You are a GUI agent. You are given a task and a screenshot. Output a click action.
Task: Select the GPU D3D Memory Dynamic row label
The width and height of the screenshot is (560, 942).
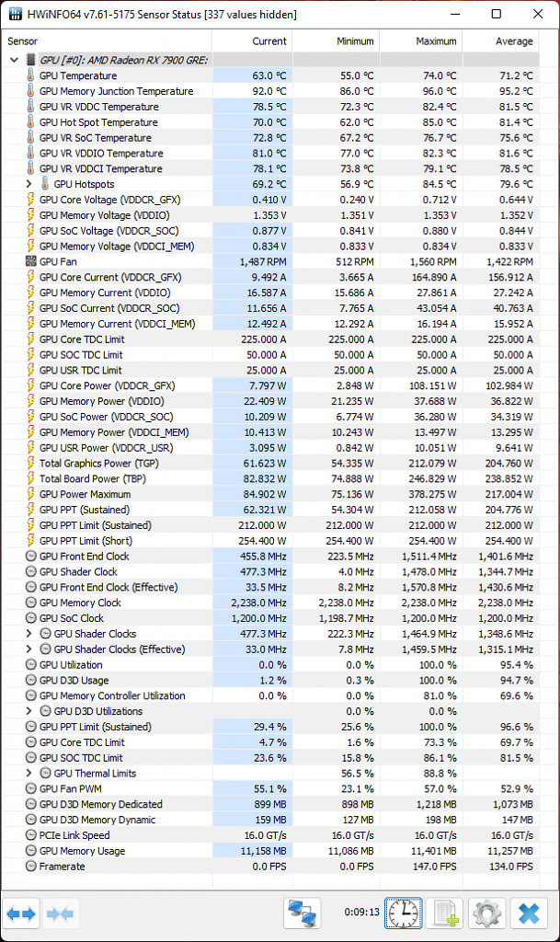[x=97, y=820]
